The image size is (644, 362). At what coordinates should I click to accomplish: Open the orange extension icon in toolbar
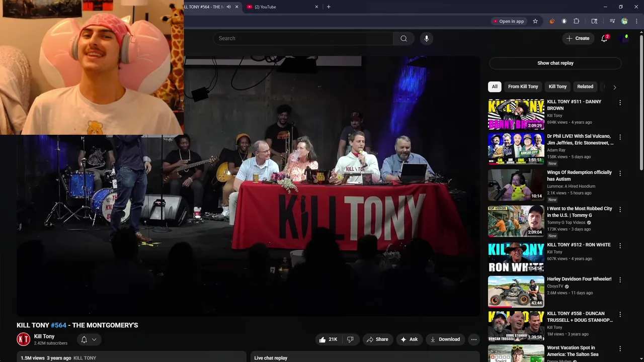click(x=552, y=21)
